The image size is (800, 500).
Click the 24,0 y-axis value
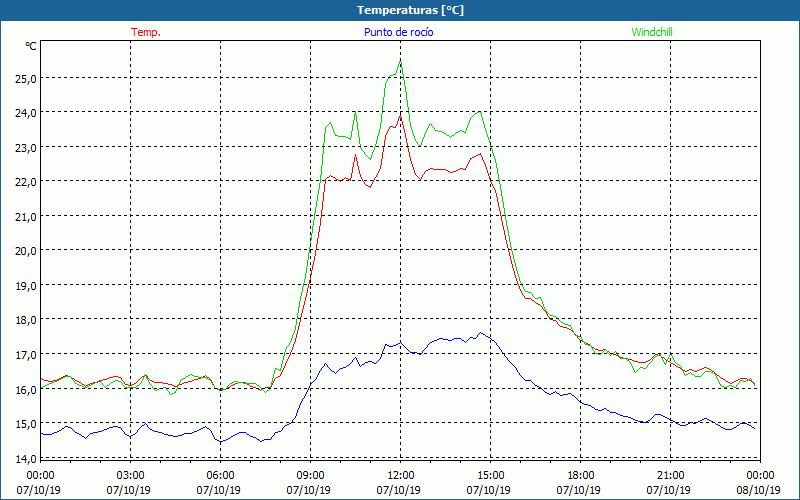tap(26, 113)
